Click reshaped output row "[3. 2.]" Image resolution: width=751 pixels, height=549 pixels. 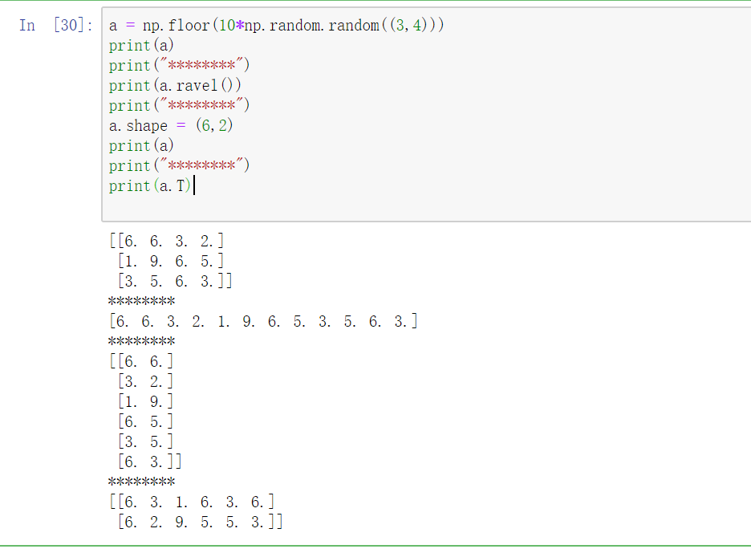[144, 381]
